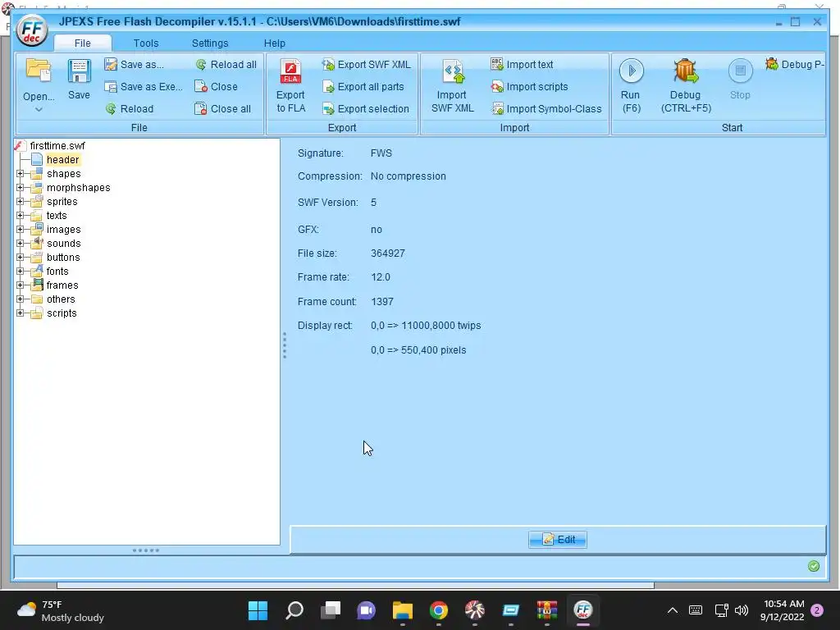Open the Help ribbon tab

[274, 43]
